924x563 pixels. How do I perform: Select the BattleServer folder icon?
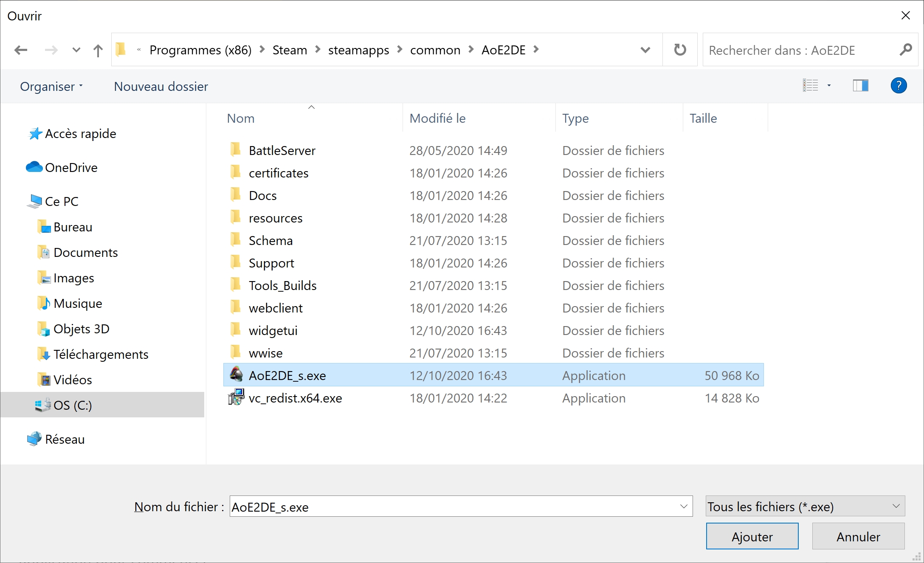point(236,149)
